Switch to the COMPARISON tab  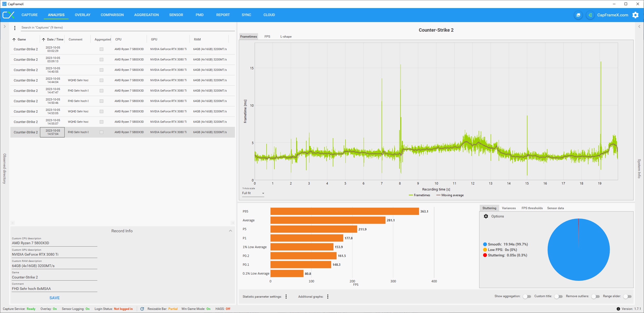point(112,15)
